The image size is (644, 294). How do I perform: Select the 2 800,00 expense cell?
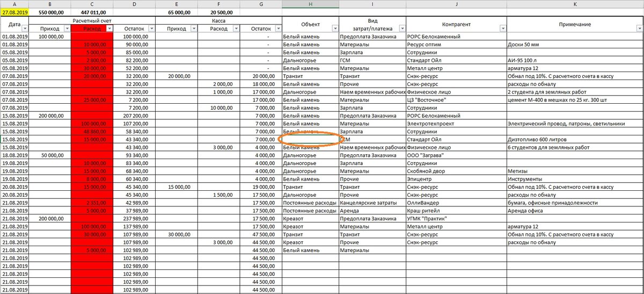(92, 61)
